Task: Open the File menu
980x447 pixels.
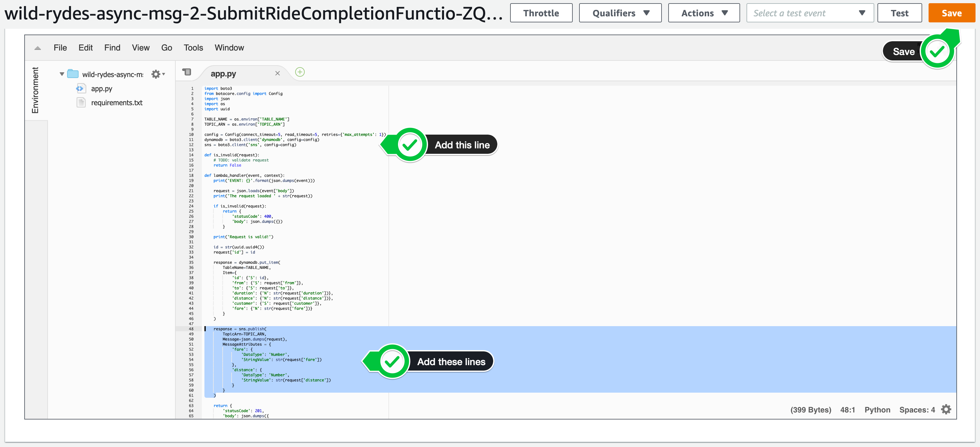Action: click(60, 48)
